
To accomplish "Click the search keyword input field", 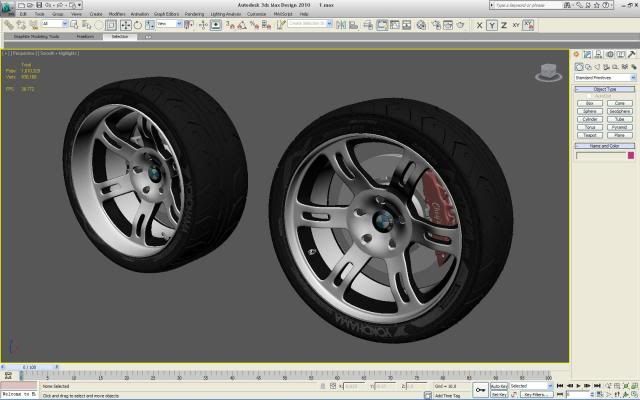I will pyautogui.click(x=528, y=5).
